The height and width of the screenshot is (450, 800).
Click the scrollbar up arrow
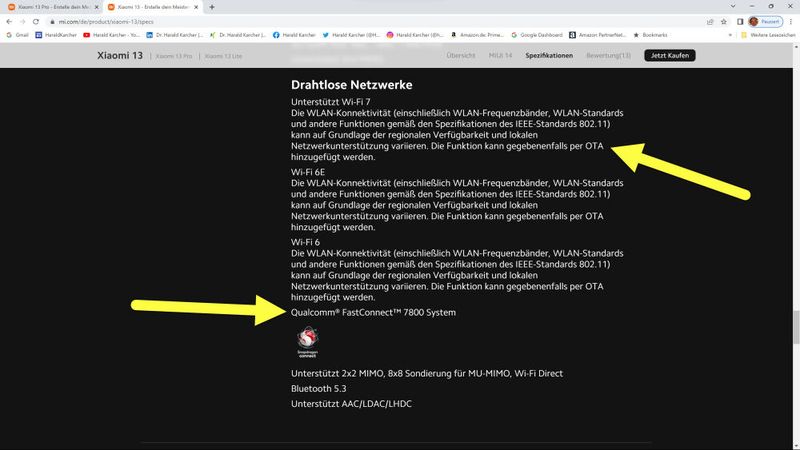click(796, 46)
